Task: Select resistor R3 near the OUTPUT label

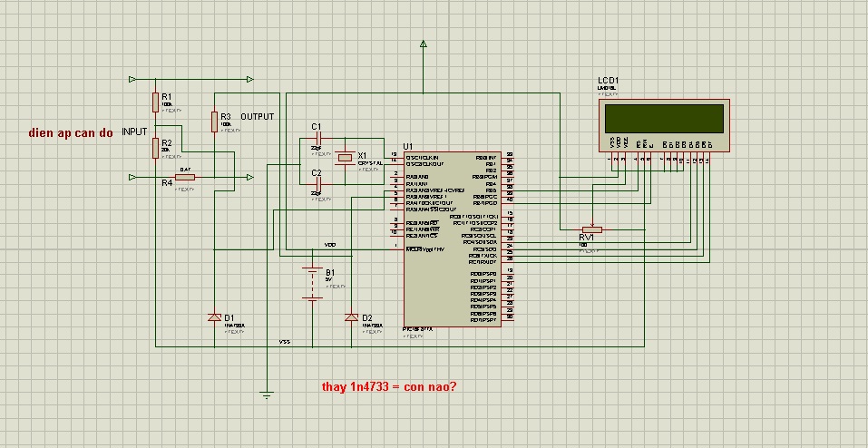Action: (x=214, y=121)
